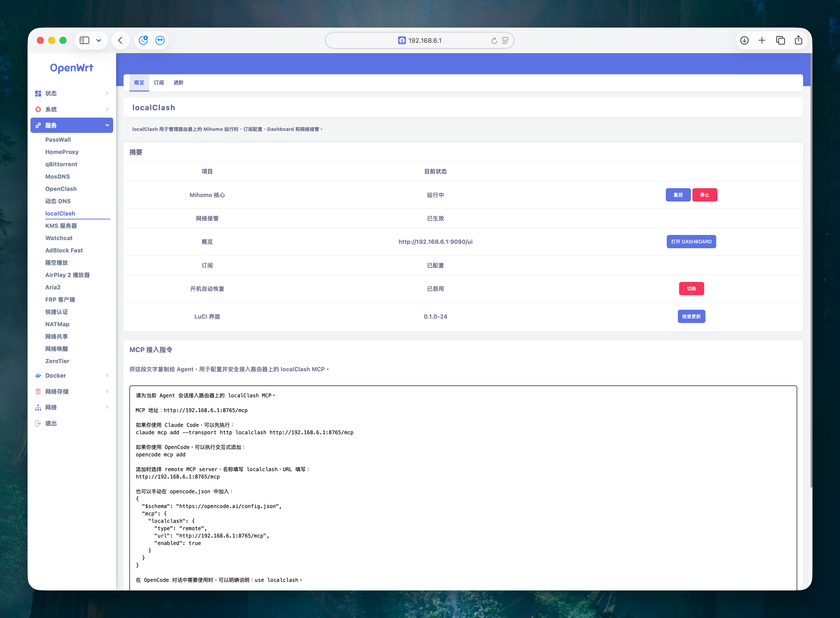The height and width of the screenshot is (618, 840).
Task: Click the 系统 gear icon
Action: click(x=38, y=109)
